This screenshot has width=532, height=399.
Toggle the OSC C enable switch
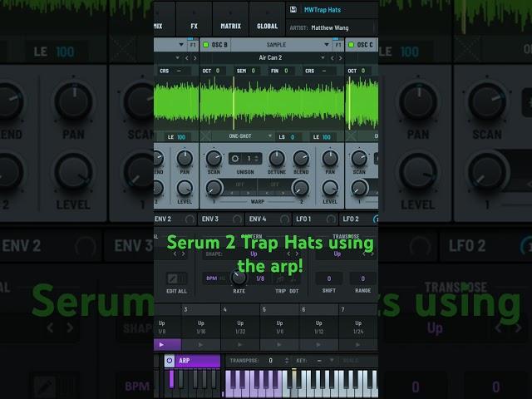click(x=351, y=45)
